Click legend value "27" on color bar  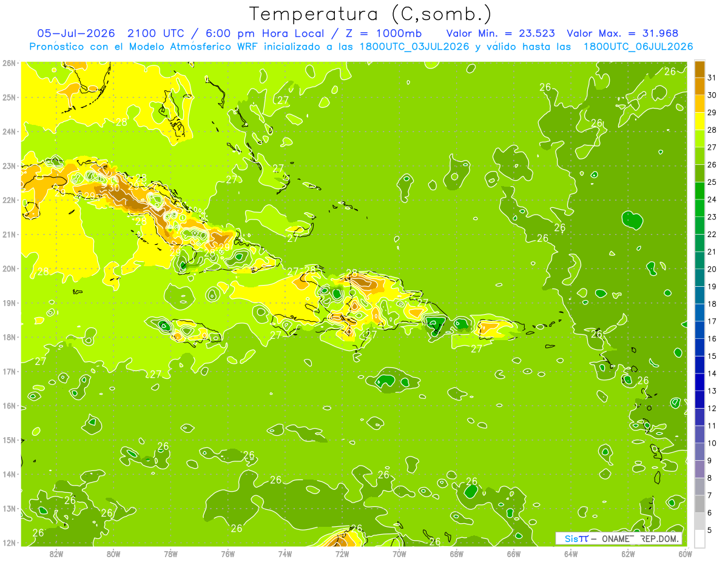coord(712,147)
